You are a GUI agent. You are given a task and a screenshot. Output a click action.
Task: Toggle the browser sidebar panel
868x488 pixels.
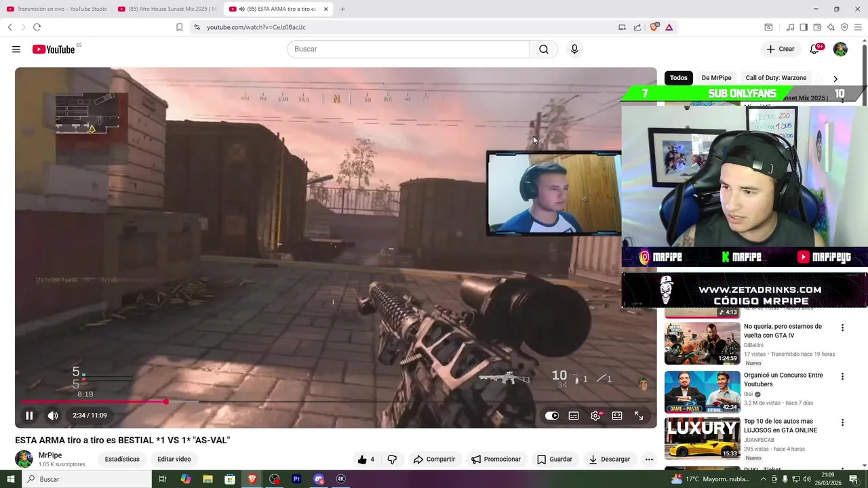point(804,27)
